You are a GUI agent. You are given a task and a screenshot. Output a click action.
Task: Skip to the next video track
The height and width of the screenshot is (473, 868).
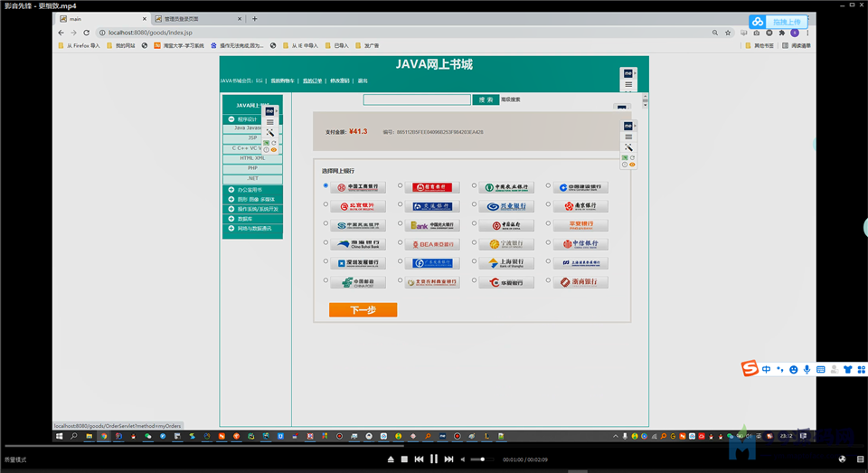[x=449, y=459]
